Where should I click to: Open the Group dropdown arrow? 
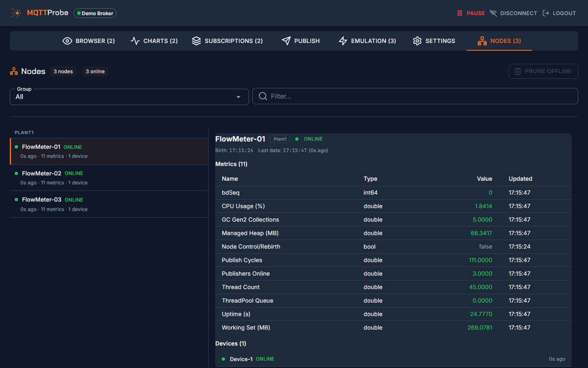pos(238,97)
